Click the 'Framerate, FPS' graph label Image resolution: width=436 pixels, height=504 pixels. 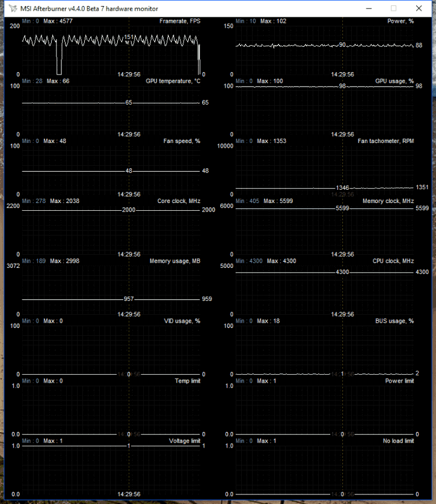pos(180,21)
